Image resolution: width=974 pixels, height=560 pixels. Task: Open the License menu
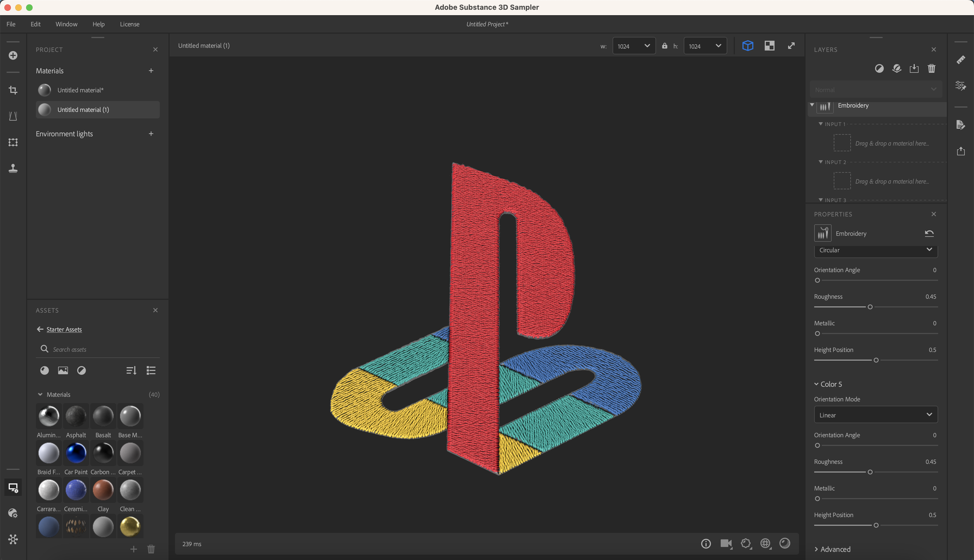(130, 24)
